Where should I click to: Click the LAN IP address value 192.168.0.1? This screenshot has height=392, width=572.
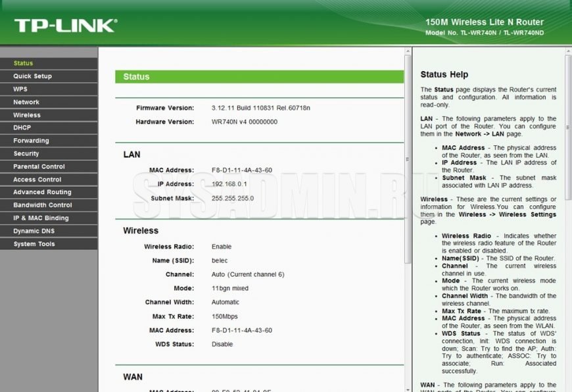coord(229,184)
